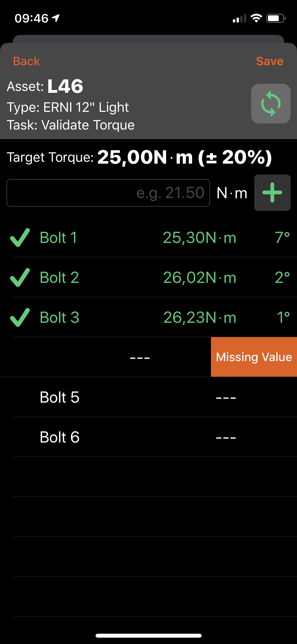Tap the orange Missing Value action
The image size is (297, 644).
click(254, 357)
